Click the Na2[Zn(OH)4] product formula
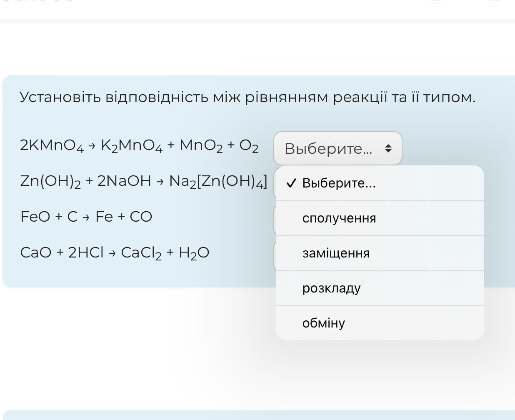Image resolution: width=515 pixels, height=420 pixels. point(217,181)
